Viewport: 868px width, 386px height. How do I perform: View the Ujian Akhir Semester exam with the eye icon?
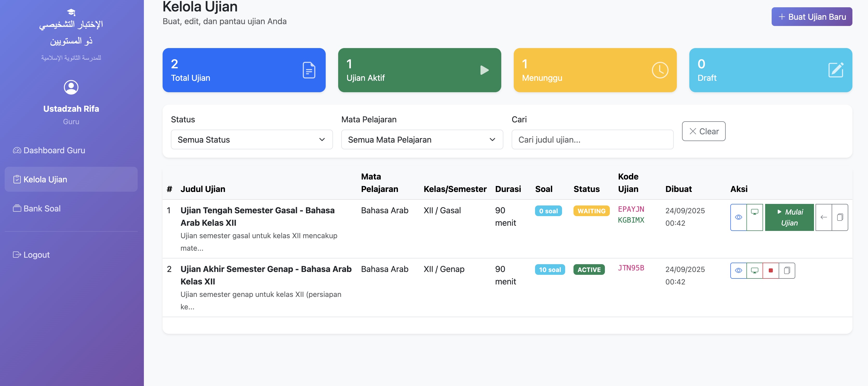point(738,270)
